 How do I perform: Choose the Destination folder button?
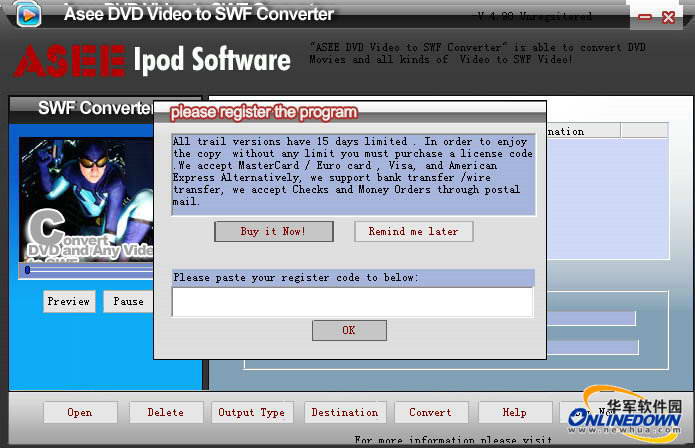(x=345, y=412)
